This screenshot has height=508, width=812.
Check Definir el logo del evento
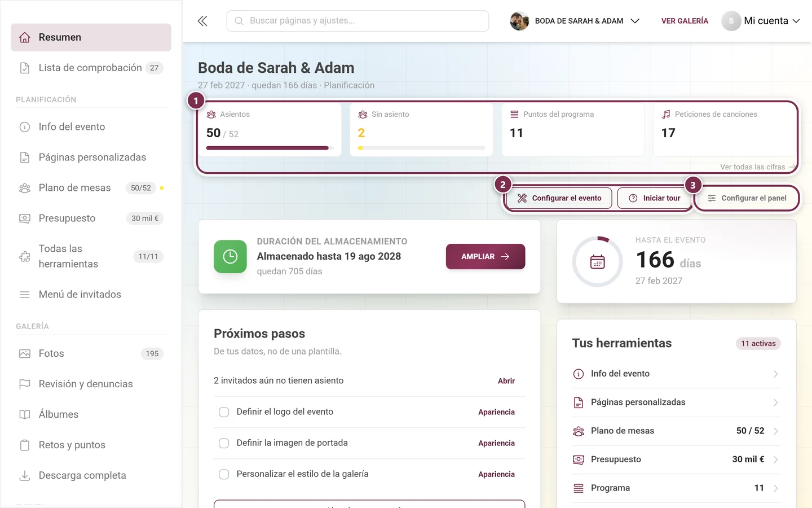coord(224,412)
